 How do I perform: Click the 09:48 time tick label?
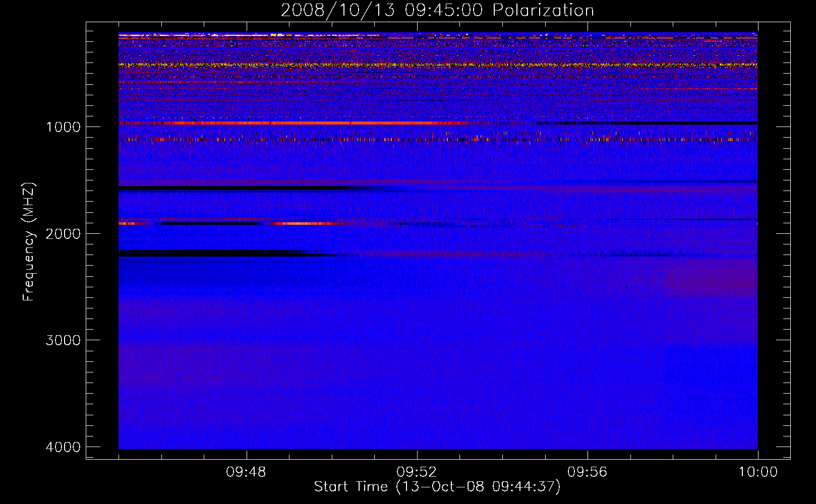[x=246, y=472]
